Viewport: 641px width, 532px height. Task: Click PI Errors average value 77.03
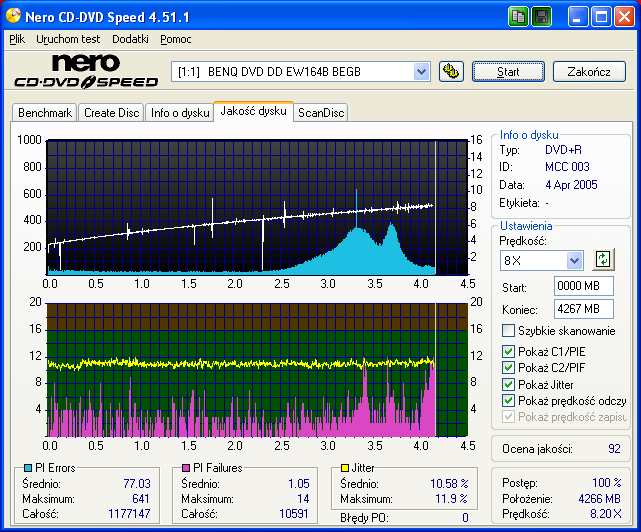click(137, 484)
